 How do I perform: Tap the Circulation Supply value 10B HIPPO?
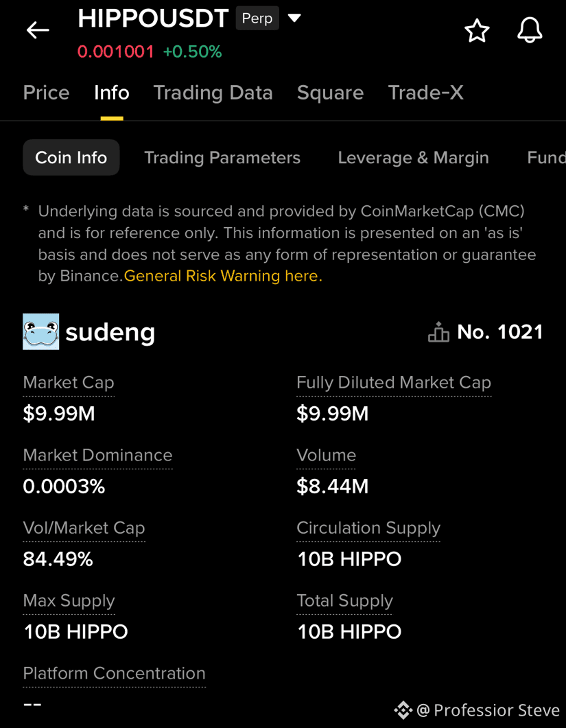(349, 559)
